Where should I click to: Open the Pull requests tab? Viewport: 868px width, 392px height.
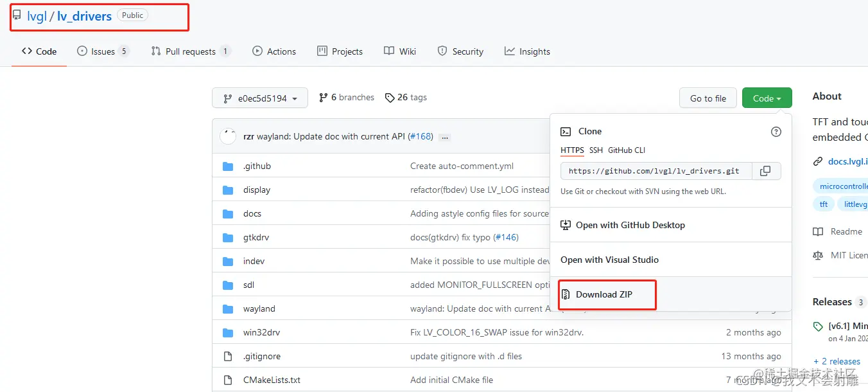[x=191, y=51]
